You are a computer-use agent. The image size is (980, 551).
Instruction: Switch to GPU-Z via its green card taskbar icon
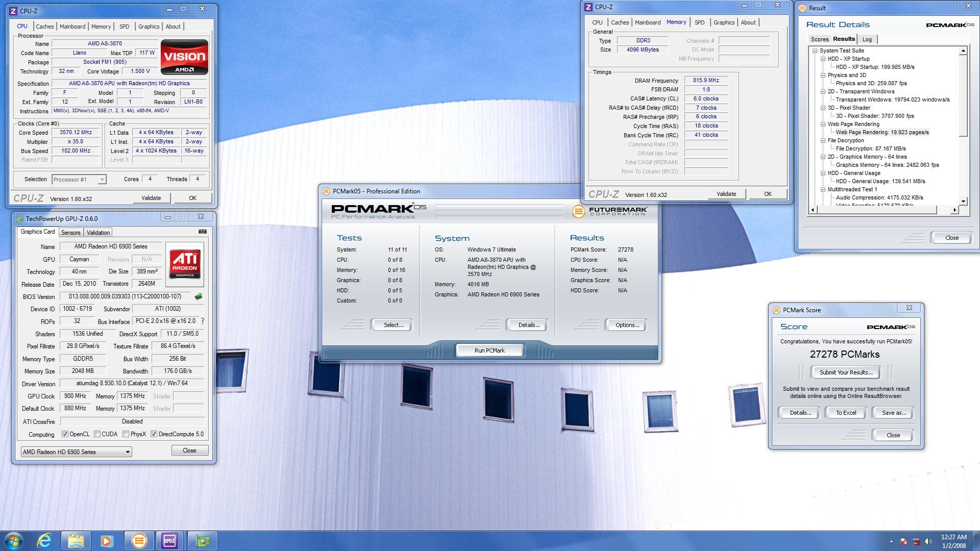click(x=203, y=540)
